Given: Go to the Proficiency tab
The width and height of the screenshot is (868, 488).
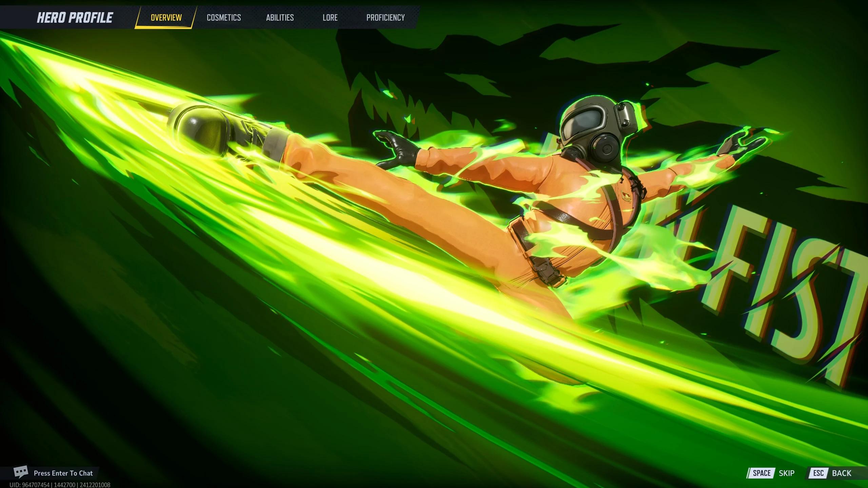Looking at the screenshot, I should click(386, 18).
